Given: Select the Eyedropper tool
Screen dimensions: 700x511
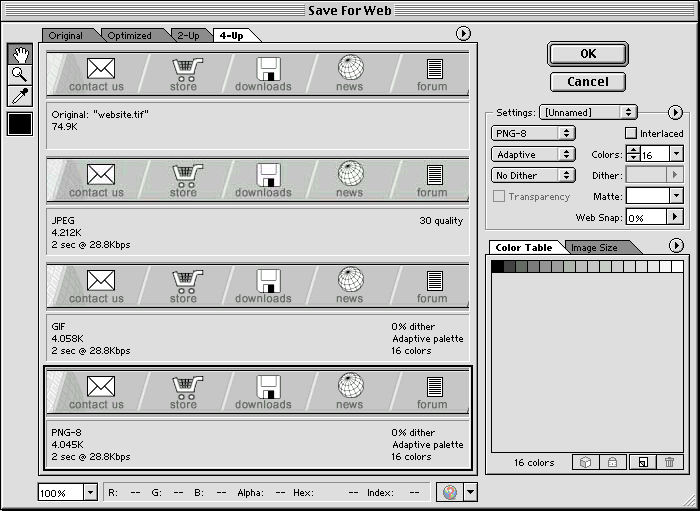Looking at the screenshot, I should pyautogui.click(x=19, y=96).
